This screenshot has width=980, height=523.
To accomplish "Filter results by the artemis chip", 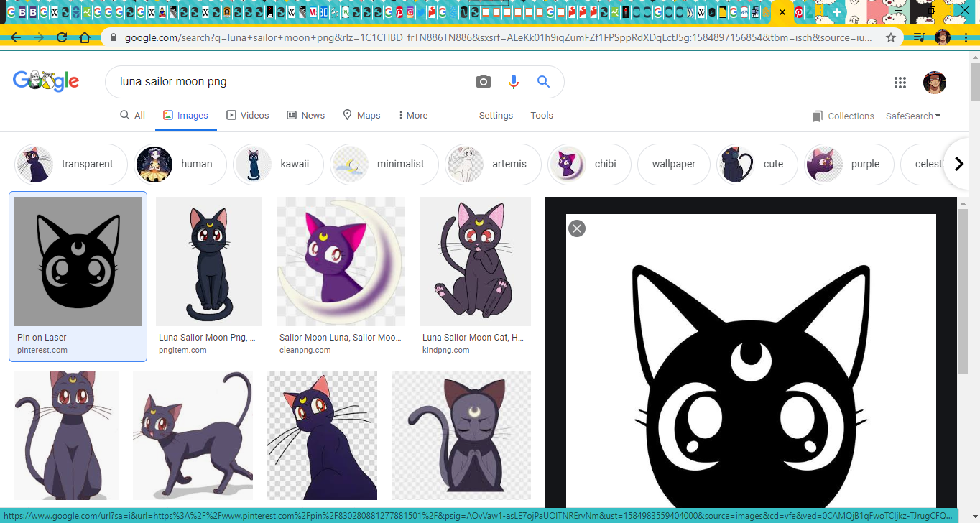I will (x=493, y=164).
